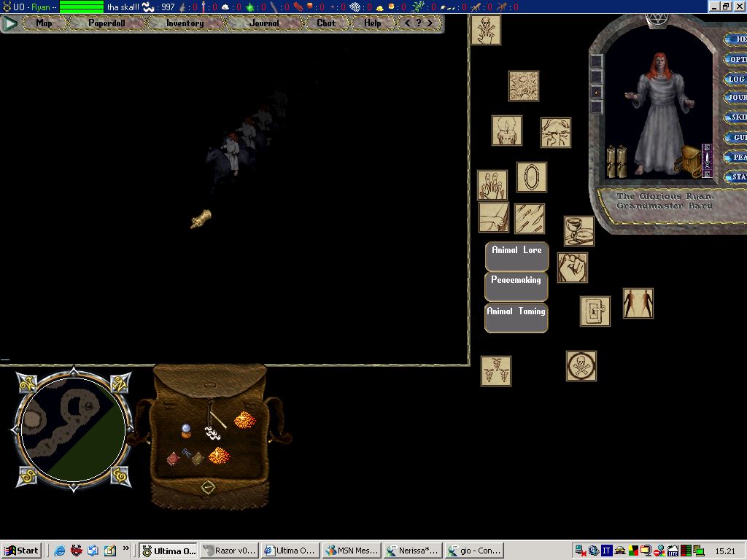Image resolution: width=747 pixels, height=560 pixels.
Task: Use the Animal Lore skill button
Action: [x=516, y=256]
